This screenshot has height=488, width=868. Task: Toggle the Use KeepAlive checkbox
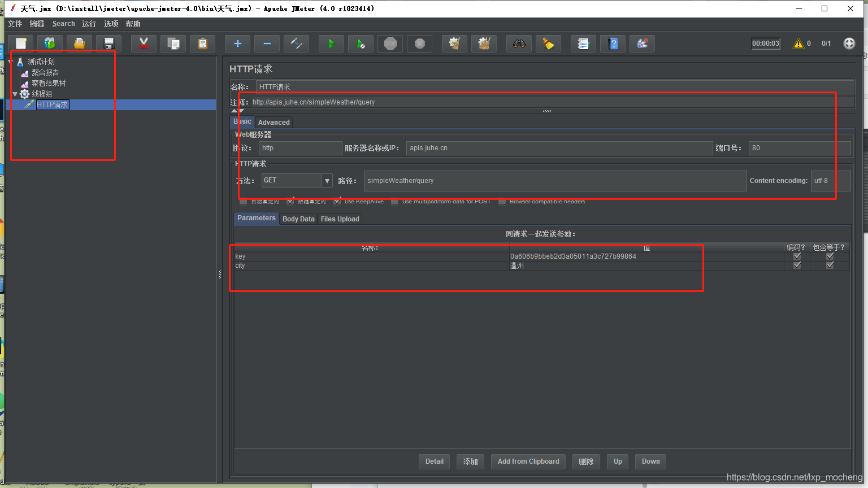(337, 201)
